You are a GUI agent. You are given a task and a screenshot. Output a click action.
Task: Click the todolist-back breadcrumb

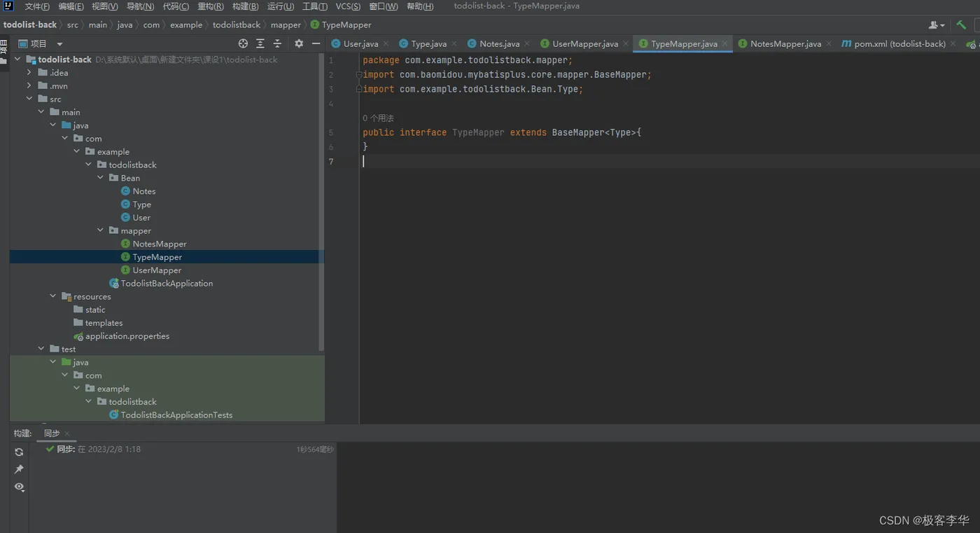point(30,25)
